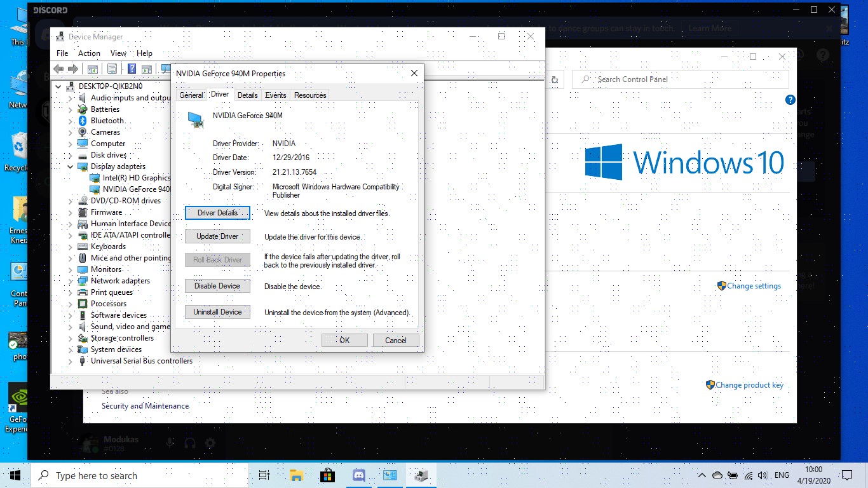
Task: Click the battery icon in system tray
Action: [733, 475]
